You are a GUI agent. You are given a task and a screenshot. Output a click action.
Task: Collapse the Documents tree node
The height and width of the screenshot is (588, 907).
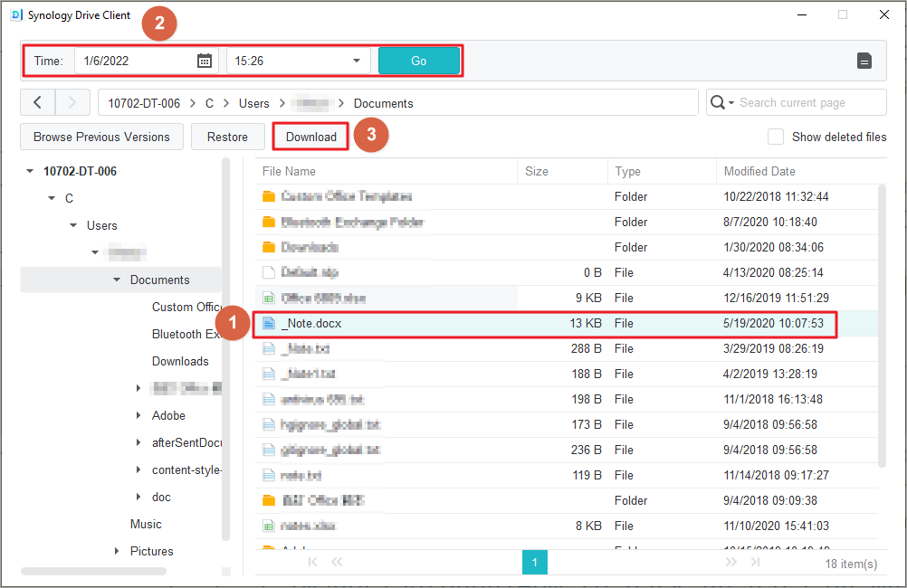tap(117, 280)
